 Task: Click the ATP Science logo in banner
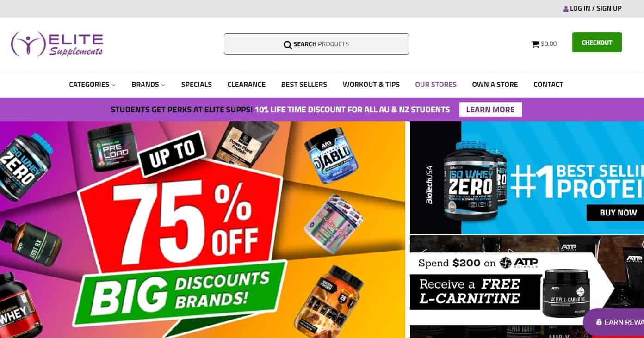coord(519,263)
